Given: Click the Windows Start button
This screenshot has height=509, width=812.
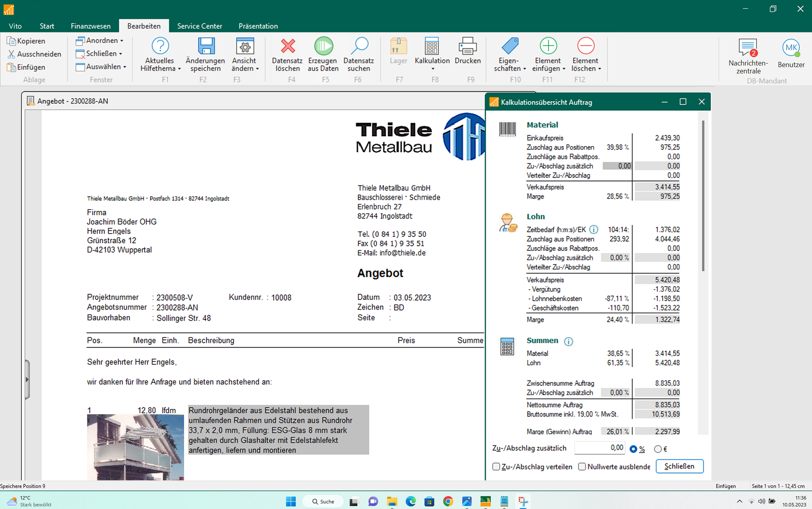Looking at the screenshot, I should point(291,502).
